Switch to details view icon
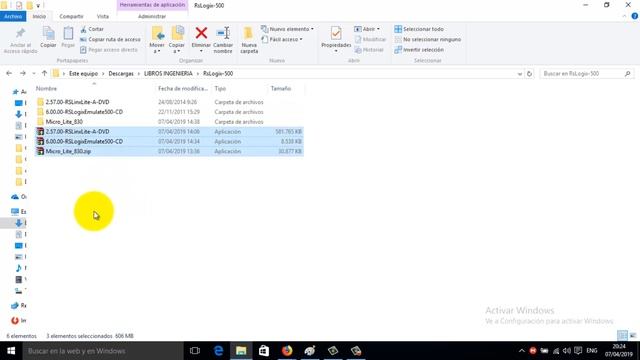The height and width of the screenshot is (360, 640). (x=622, y=336)
